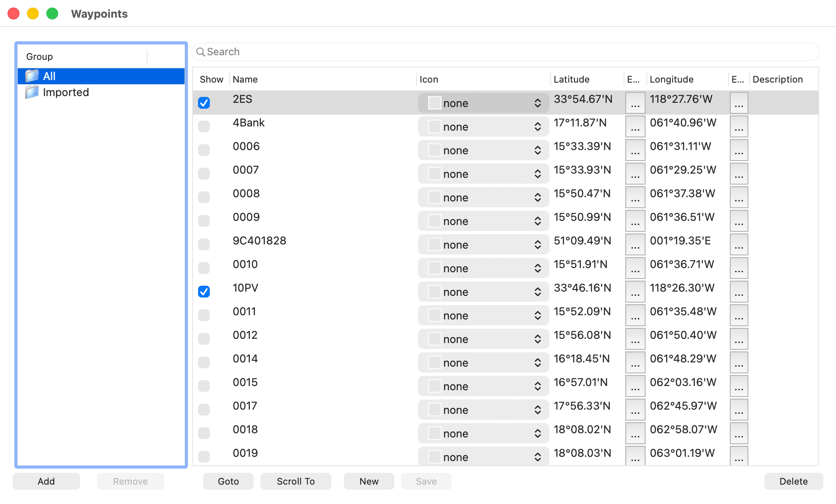Sort by the Longitude column header
This screenshot has width=836, height=504.
point(688,79)
